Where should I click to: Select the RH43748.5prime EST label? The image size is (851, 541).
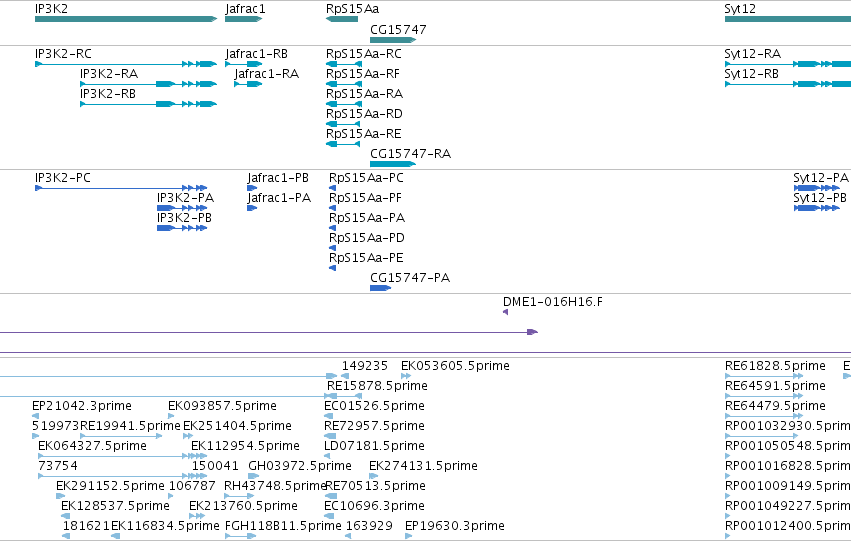point(275,486)
